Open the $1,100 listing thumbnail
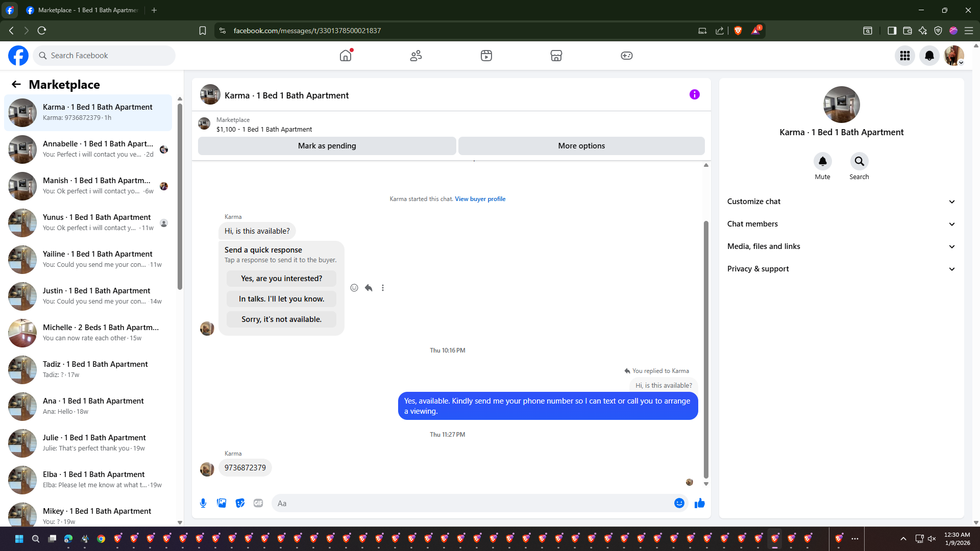The height and width of the screenshot is (551, 980). click(204, 124)
